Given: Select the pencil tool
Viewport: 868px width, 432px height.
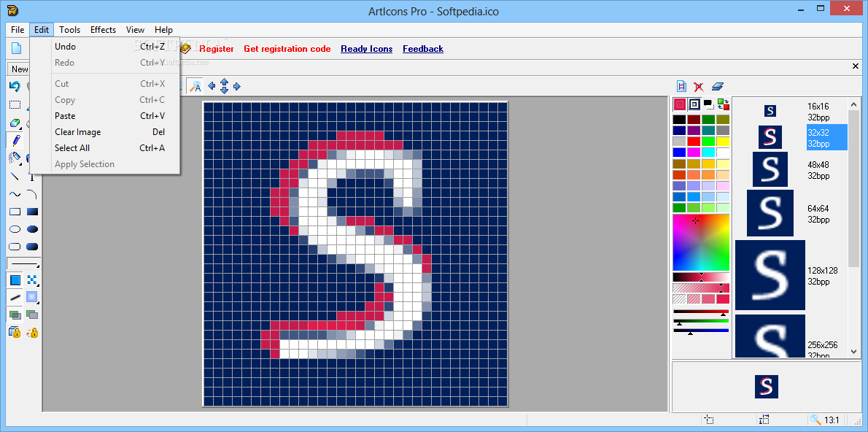Looking at the screenshot, I should tap(15, 140).
